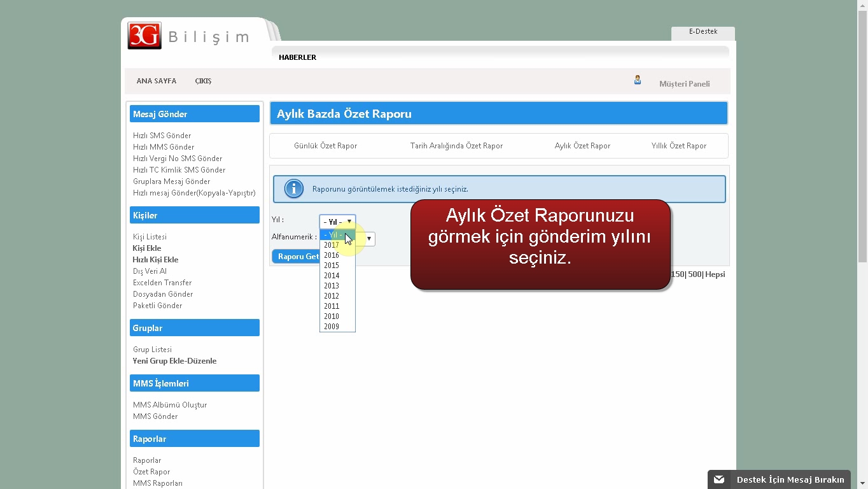
Task: Select Tarih Aralığında Özet Rapor tab
Action: (x=456, y=146)
